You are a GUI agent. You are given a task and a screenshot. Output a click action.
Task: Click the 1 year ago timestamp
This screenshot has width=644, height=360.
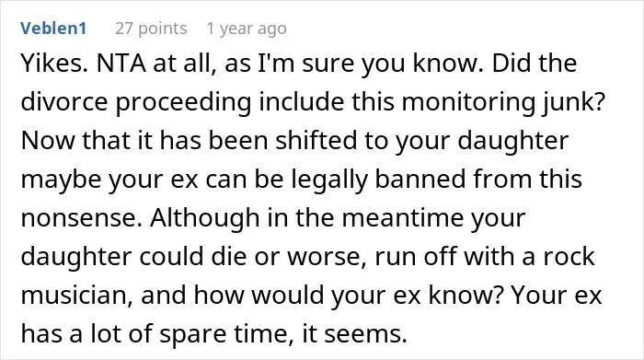tap(247, 29)
